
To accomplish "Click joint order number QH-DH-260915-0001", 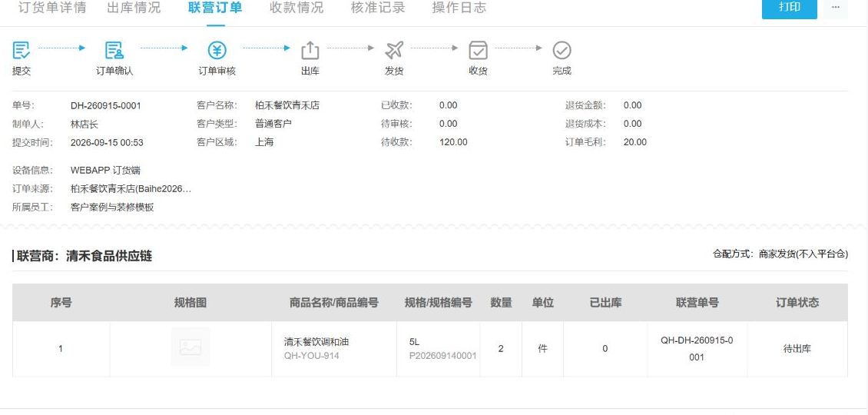I will [697, 349].
